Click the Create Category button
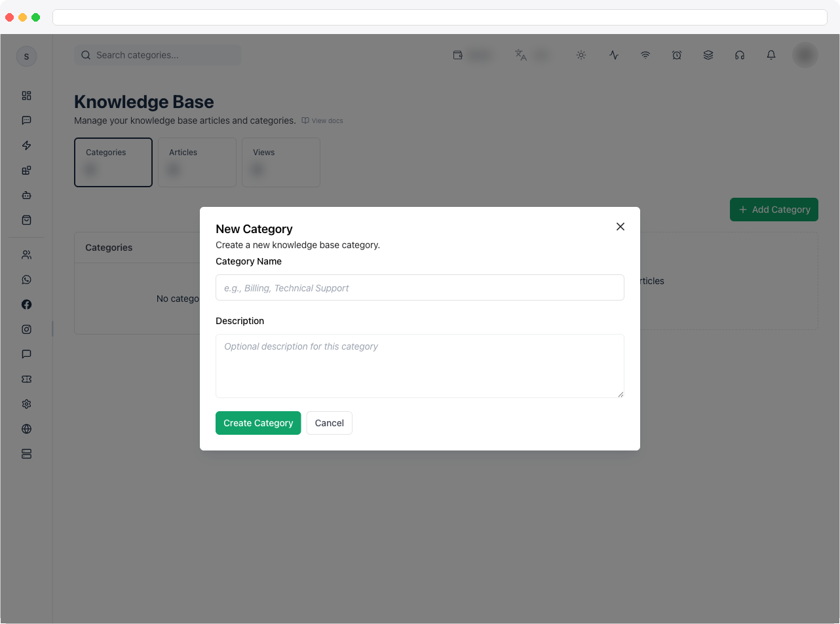 click(x=258, y=423)
